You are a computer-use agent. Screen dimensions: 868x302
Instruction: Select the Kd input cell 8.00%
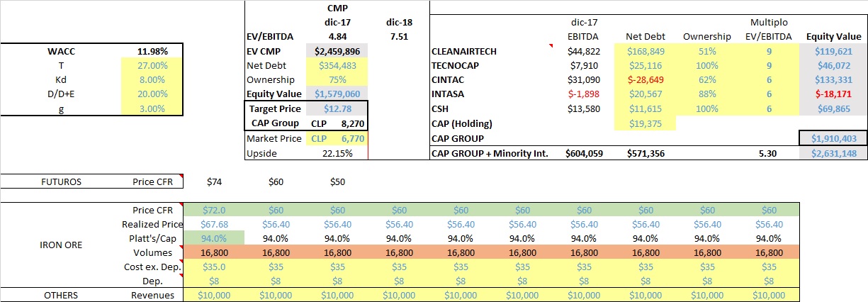[151, 79]
